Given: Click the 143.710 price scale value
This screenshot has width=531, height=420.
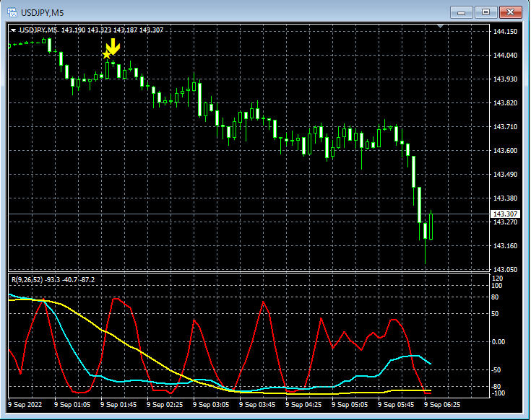Looking at the screenshot, I should pos(505,127).
